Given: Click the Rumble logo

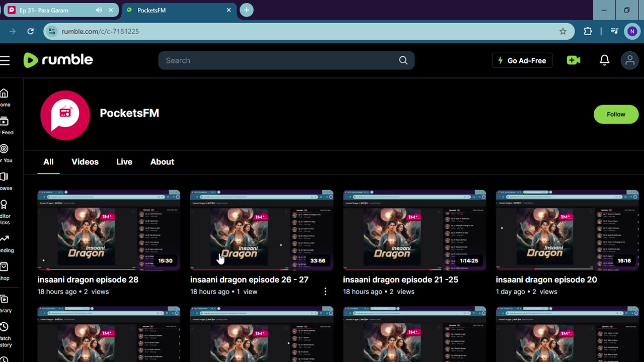Looking at the screenshot, I should [58, 60].
